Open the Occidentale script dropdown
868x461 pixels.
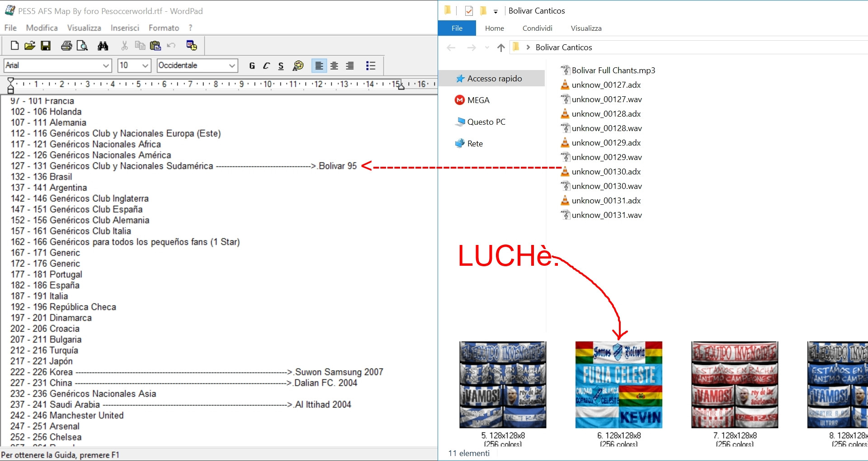coord(232,66)
